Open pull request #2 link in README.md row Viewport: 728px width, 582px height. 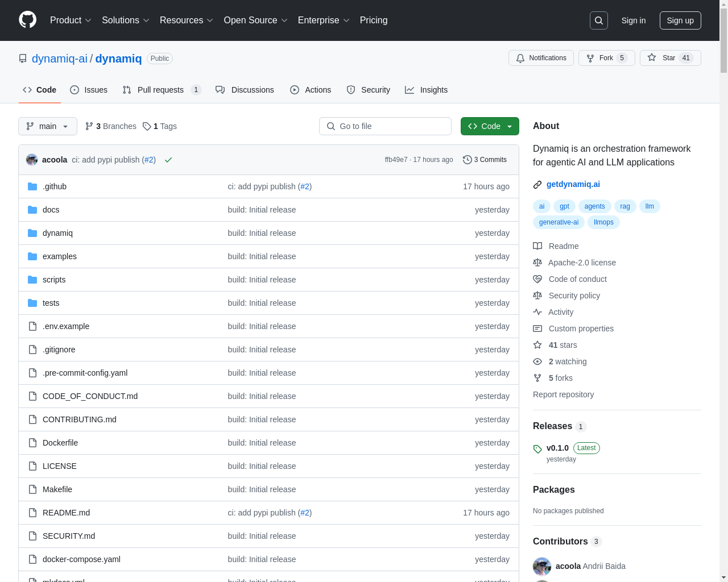click(x=305, y=513)
